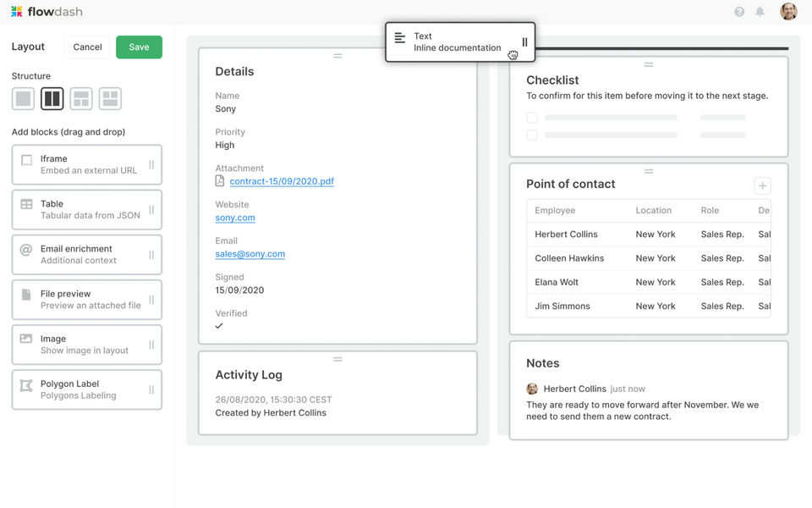This screenshot has width=812, height=508.
Task: Choose the top-row split structure layout
Action: [x=81, y=99]
